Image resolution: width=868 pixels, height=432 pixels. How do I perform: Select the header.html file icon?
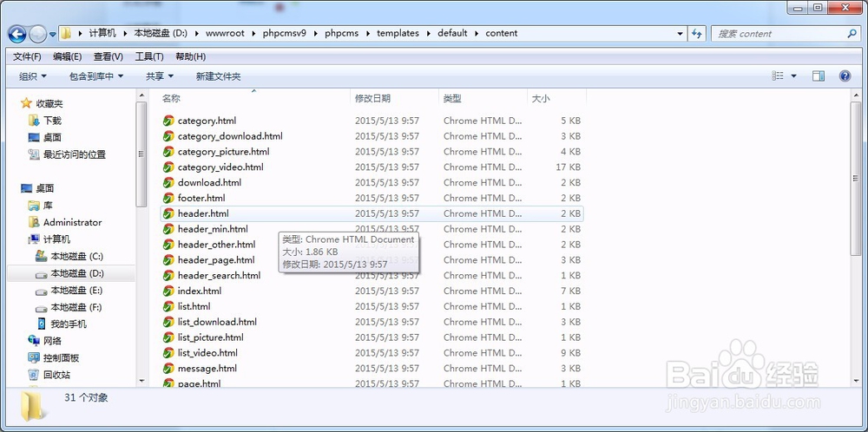(168, 213)
